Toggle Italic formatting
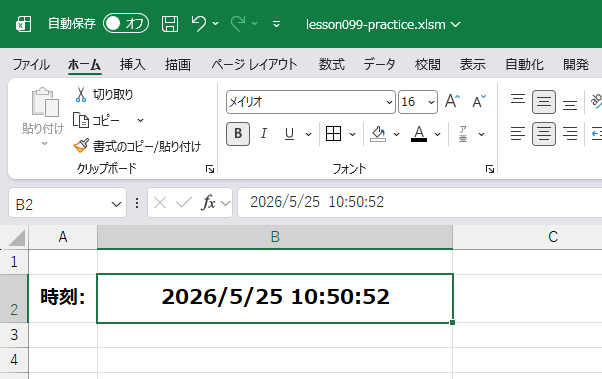The height and width of the screenshot is (379, 602). click(x=264, y=134)
